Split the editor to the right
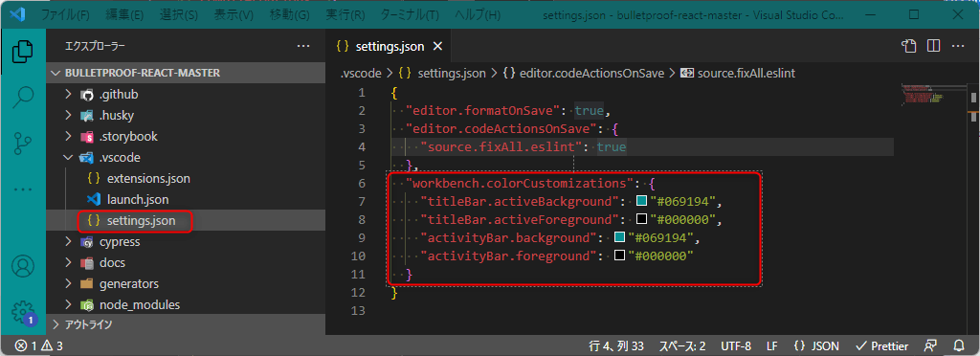This screenshot has width=980, height=356. click(x=934, y=46)
